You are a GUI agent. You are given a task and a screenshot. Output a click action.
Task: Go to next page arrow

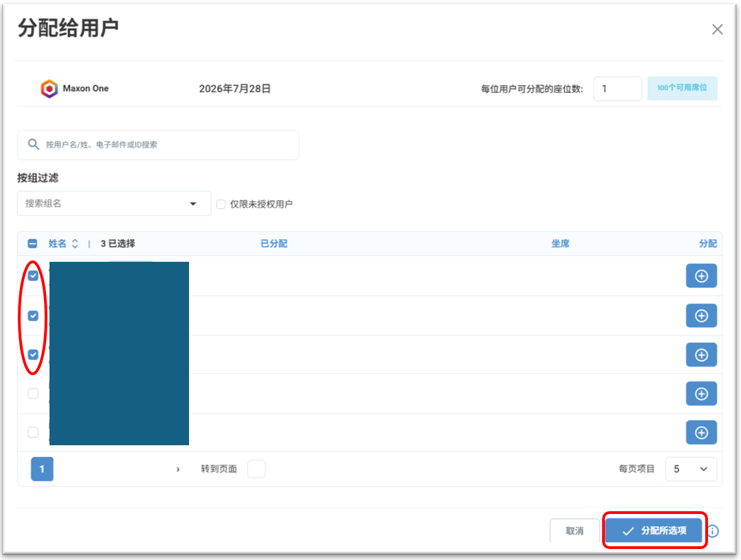click(x=177, y=469)
